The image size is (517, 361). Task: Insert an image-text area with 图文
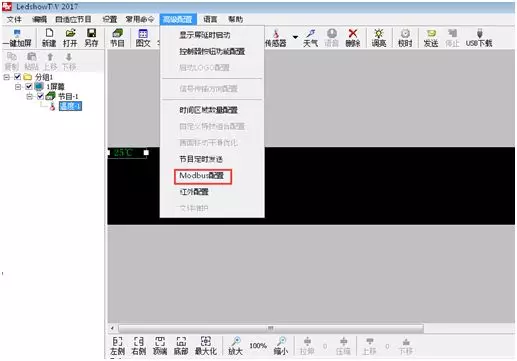point(143,38)
